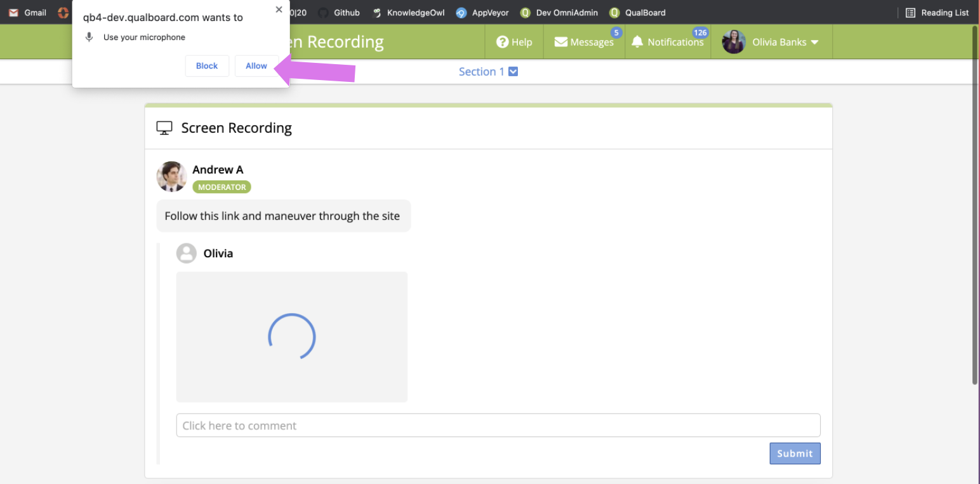
Task: Open the Gmail bookmark
Action: pos(27,13)
